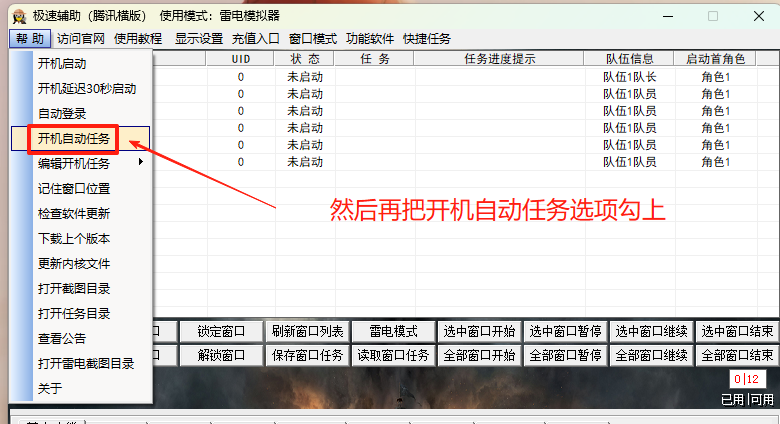Screen dimensions: 780x424
Task: Open the 显示设置 menu
Action: 198,39
